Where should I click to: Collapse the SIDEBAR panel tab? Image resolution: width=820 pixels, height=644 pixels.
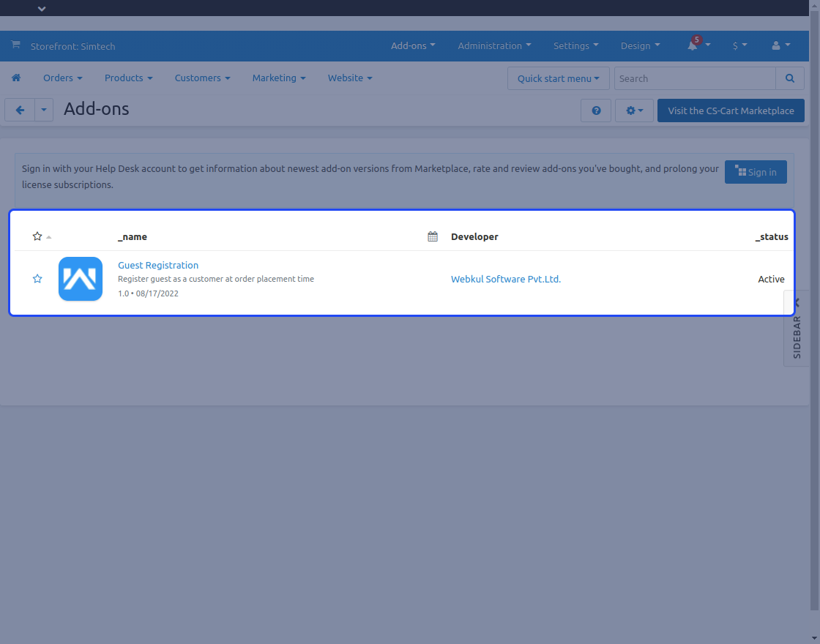797,329
